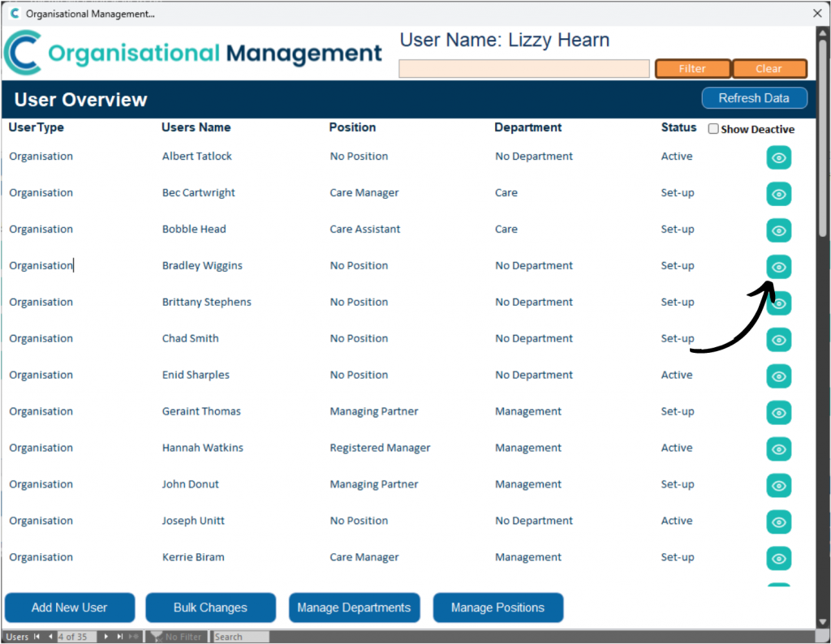
Task: Click the Clear button
Action: click(769, 69)
